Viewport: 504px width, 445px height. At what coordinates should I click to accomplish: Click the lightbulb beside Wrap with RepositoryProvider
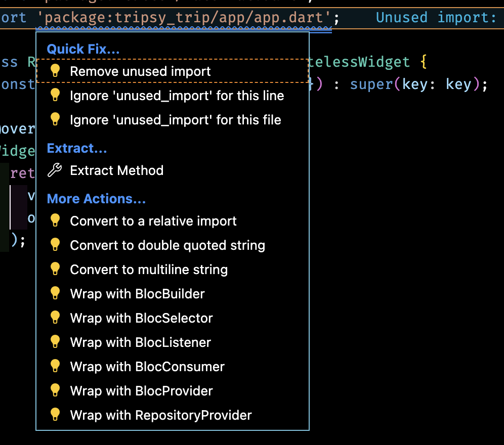click(55, 415)
